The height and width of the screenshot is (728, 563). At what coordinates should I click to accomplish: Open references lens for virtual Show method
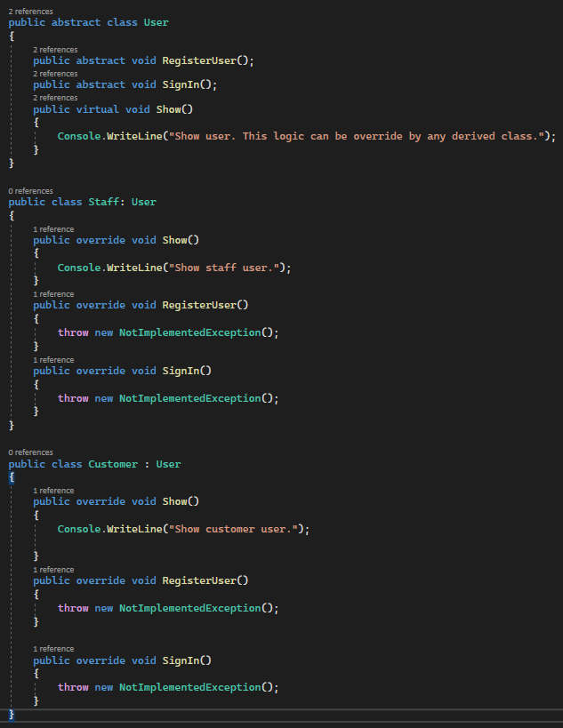(55, 98)
